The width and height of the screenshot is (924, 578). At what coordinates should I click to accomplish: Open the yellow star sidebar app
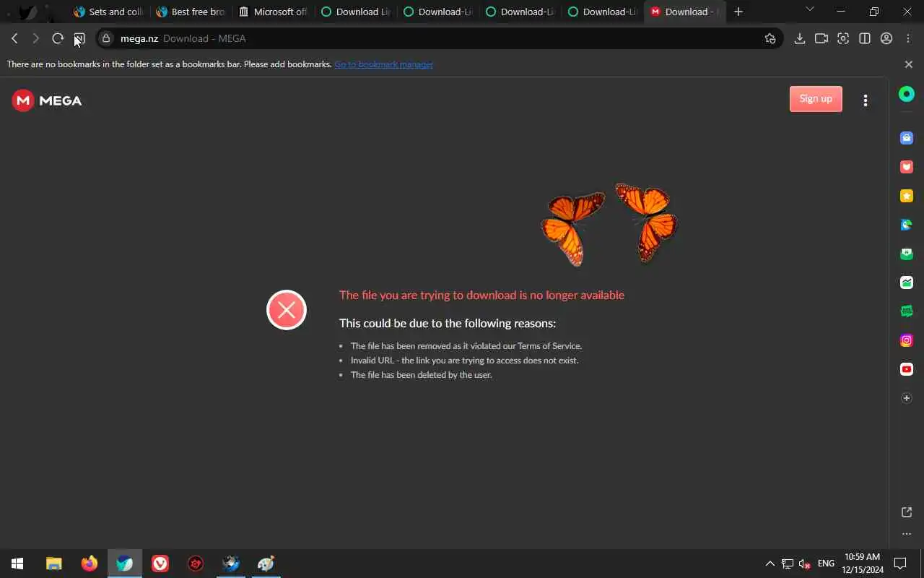click(x=907, y=196)
